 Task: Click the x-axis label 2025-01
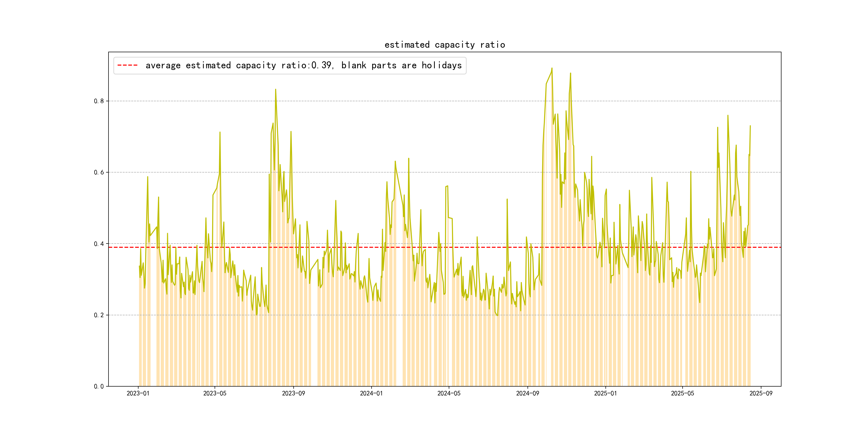tap(605, 393)
